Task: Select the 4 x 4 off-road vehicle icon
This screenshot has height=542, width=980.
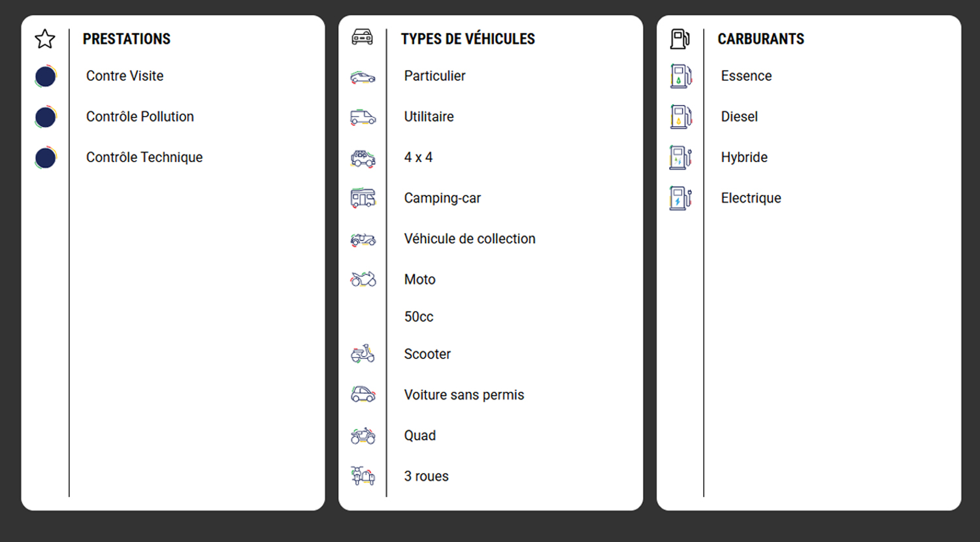Action: (363, 159)
